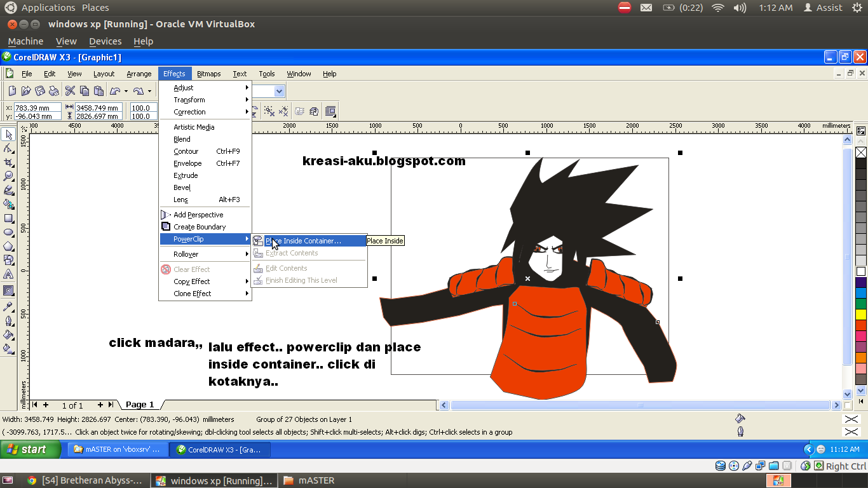This screenshot has height=488, width=868.
Task: Pick the yellow color swatch
Action: [861, 315]
